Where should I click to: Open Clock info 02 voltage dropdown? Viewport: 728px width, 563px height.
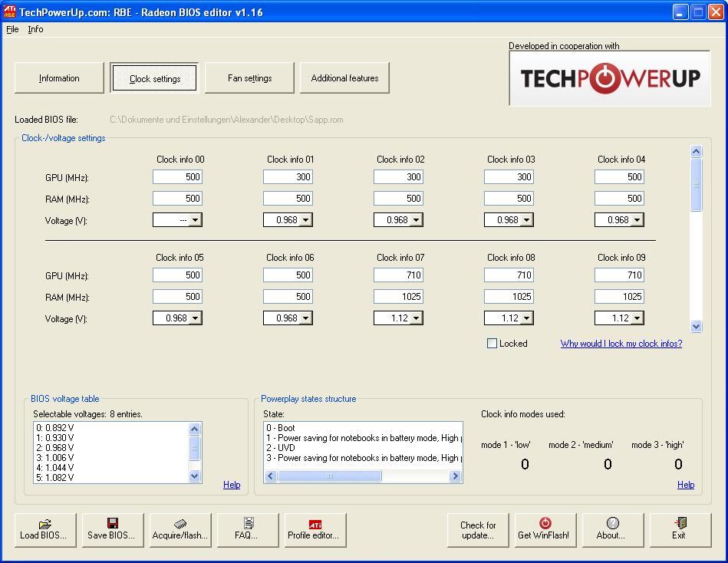[417, 220]
